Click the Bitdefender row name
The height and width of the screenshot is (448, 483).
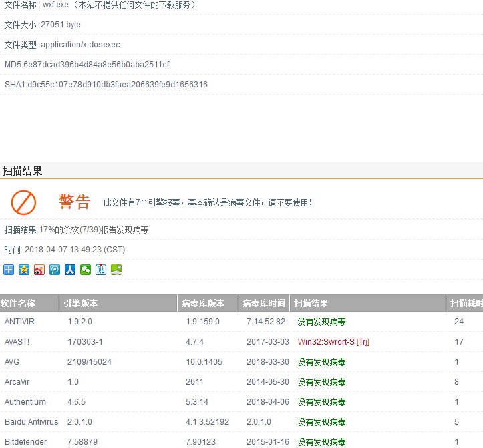[x=26, y=442]
